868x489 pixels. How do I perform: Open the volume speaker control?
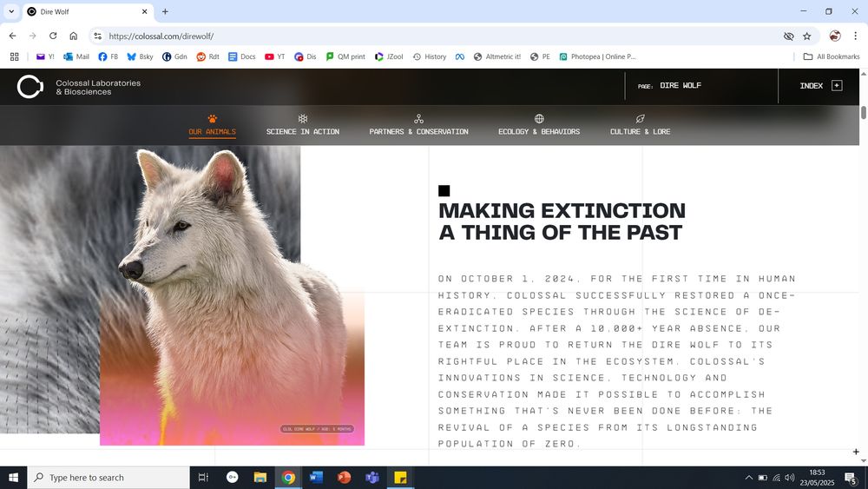(x=789, y=478)
